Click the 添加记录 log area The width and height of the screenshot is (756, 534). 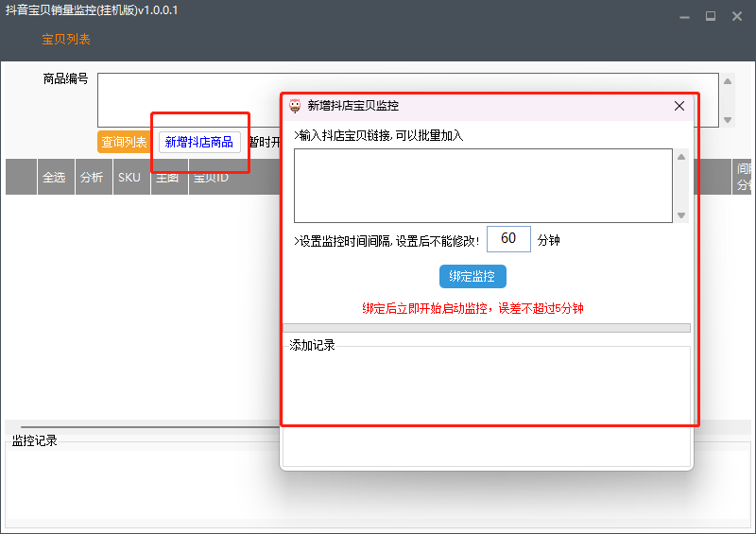pos(487,405)
